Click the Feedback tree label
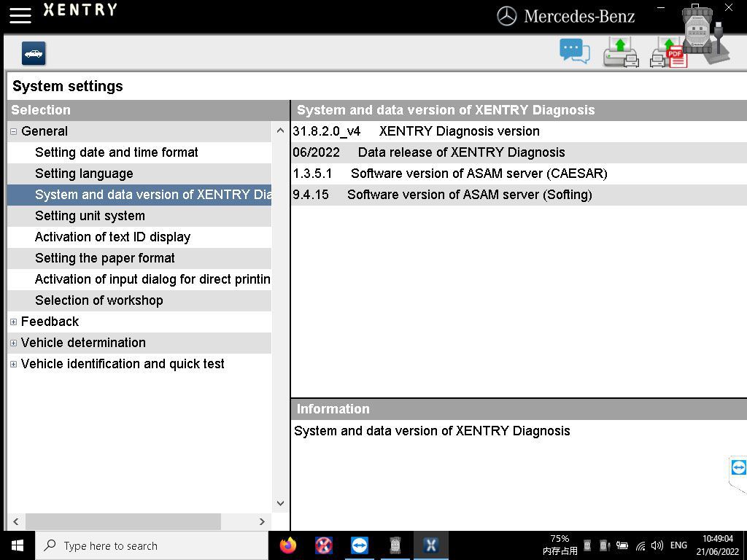Screen dimensions: 747x560 (x=50, y=322)
